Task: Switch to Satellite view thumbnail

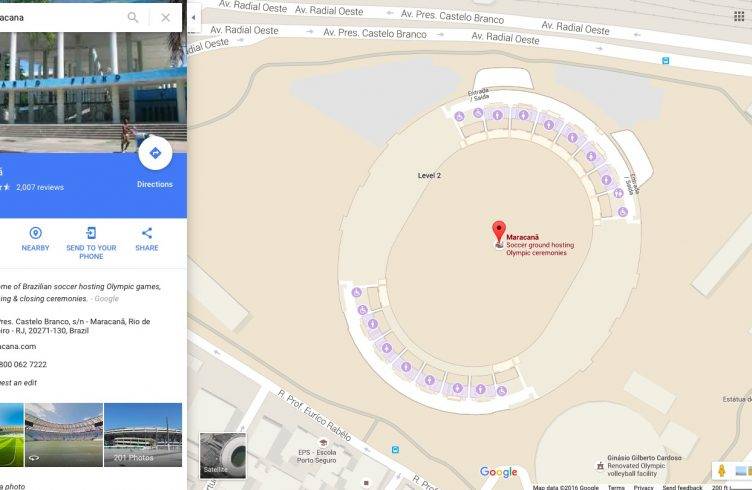Action: 223,455
